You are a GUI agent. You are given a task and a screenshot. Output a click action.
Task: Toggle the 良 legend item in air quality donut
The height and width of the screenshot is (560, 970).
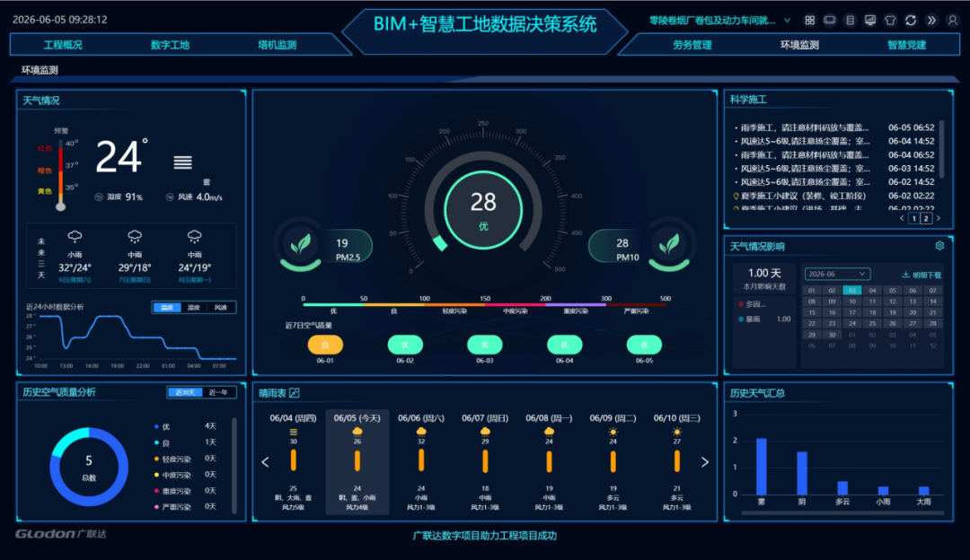tap(162, 442)
